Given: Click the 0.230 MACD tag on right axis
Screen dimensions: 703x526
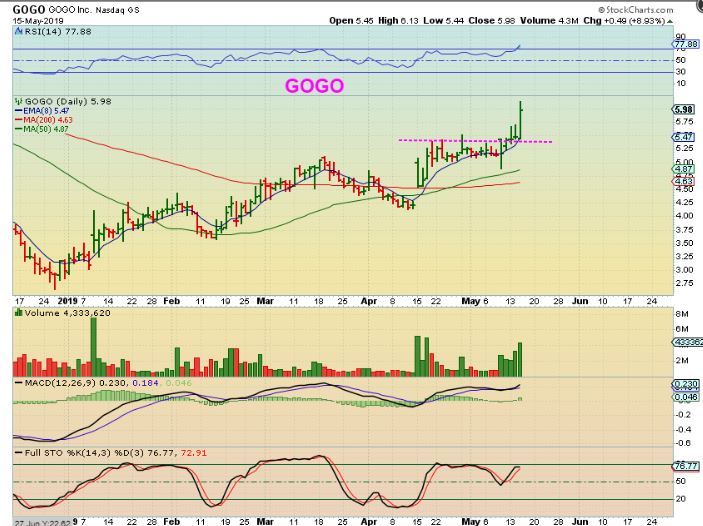Looking at the screenshot, I should (x=686, y=385).
